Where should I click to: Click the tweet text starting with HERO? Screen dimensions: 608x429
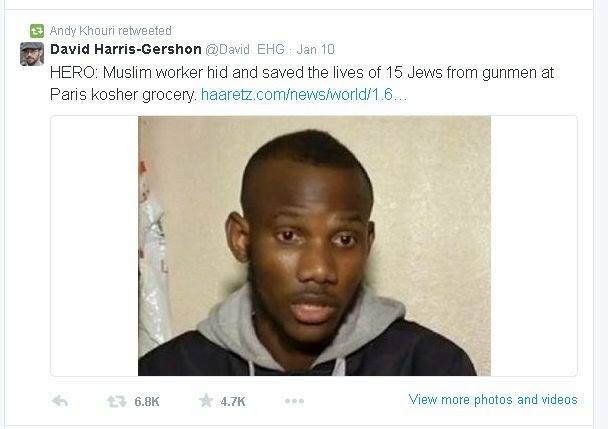point(302,83)
